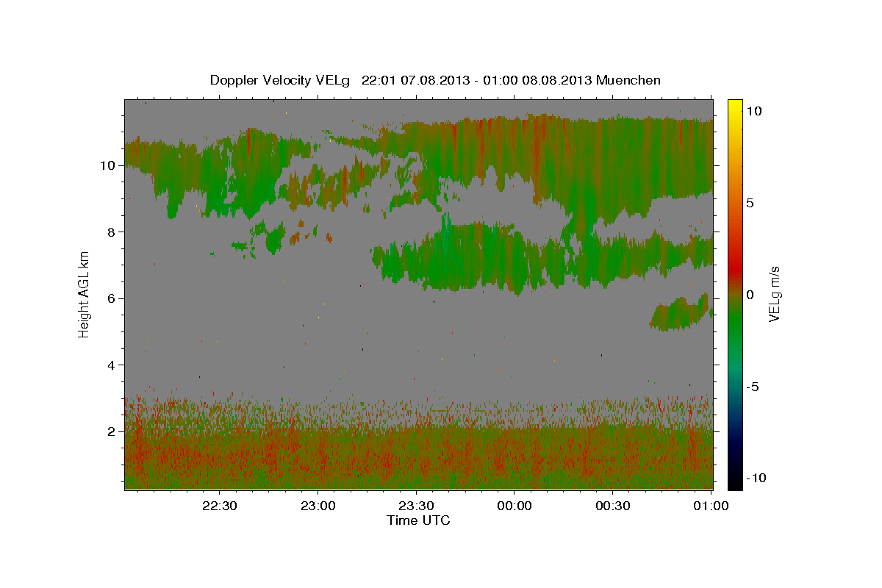Click the 22:30 time tick label
The image size is (882, 588).
click(220, 506)
